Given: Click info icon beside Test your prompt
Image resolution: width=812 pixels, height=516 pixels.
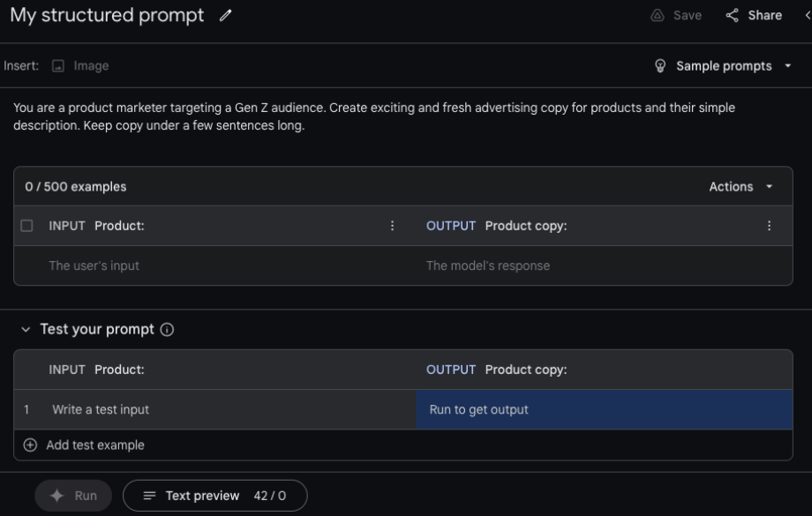Looking at the screenshot, I should tap(167, 330).
